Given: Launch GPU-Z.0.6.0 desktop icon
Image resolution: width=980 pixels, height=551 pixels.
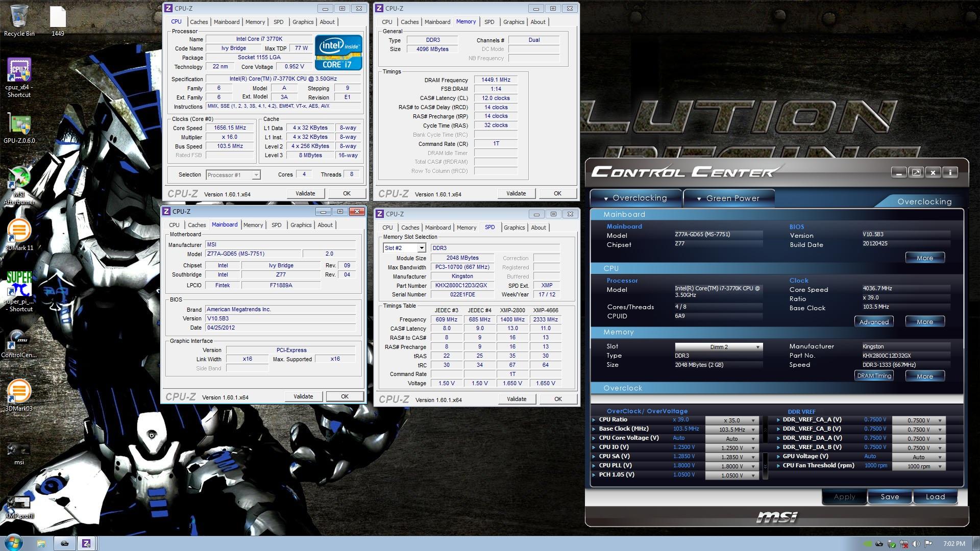Looking at the screenshot, I should point(19,129).
